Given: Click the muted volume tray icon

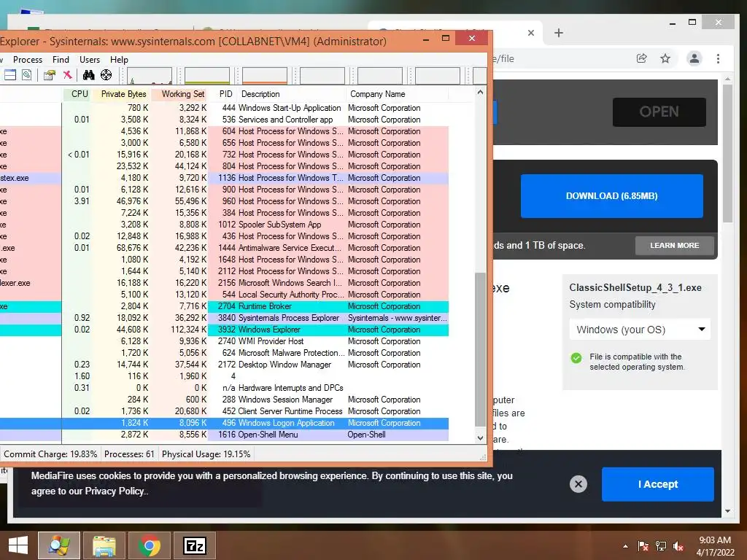Looking at the screenshot, I should (678, 546).
